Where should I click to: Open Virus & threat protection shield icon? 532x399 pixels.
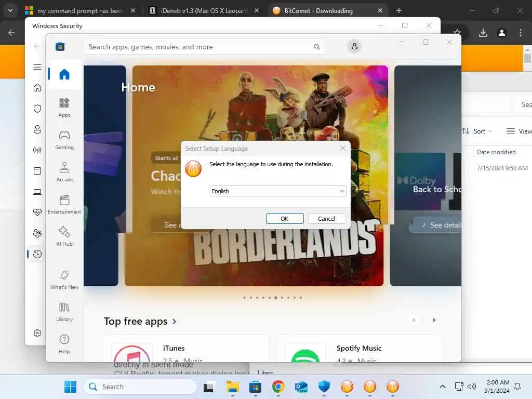coord(37,109)
